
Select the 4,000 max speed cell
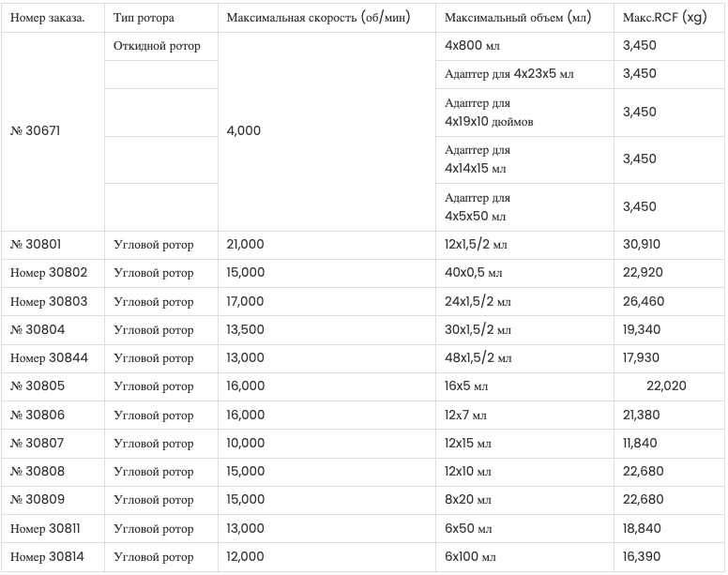click(x=244, y=131)
